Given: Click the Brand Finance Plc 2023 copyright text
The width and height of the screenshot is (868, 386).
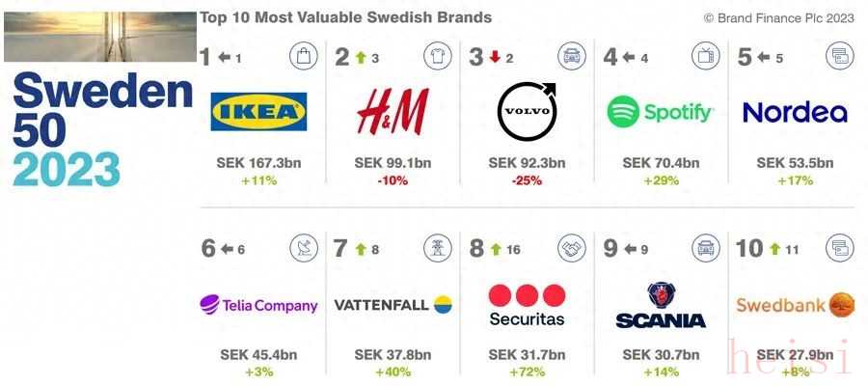Looking at the screenshot, I should pos(779,18).
